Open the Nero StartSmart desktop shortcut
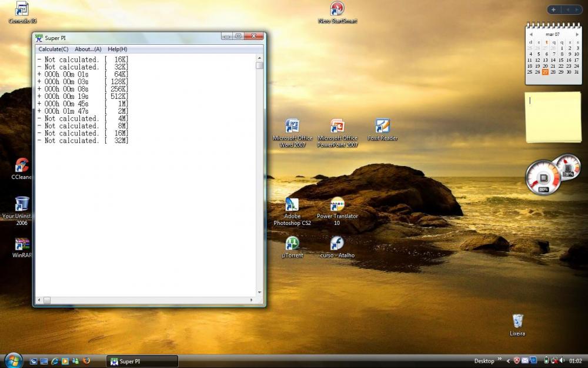 (x=337, y=9)
